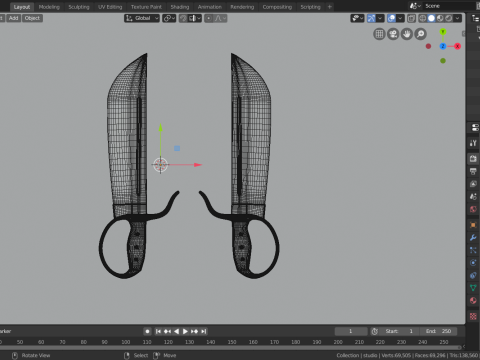Toggle auto keying record button

[x=147, y=331]
